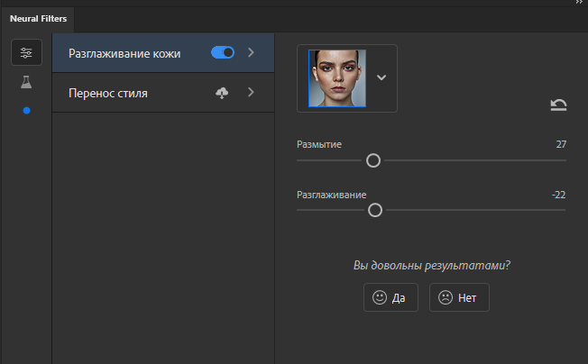
Task: Select Разглаживание кожи filter row
Action: click(163, 52)
